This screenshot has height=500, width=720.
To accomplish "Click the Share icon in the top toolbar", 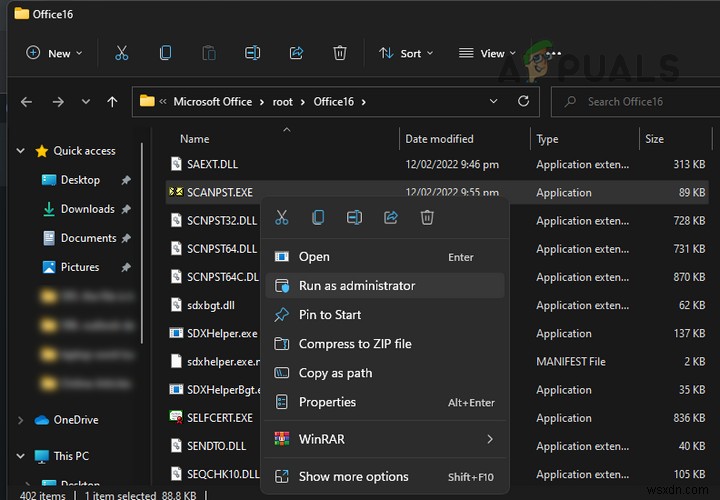I will coord(296,53).
